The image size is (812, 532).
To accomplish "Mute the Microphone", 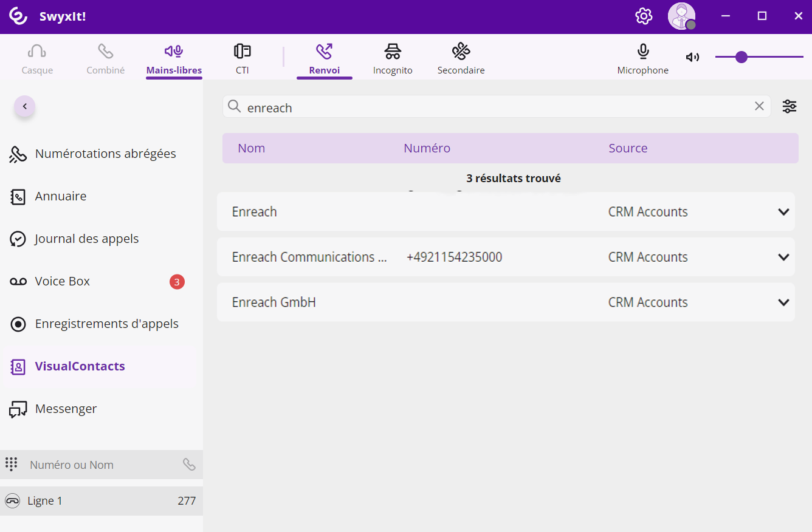I will coord(643,59).
